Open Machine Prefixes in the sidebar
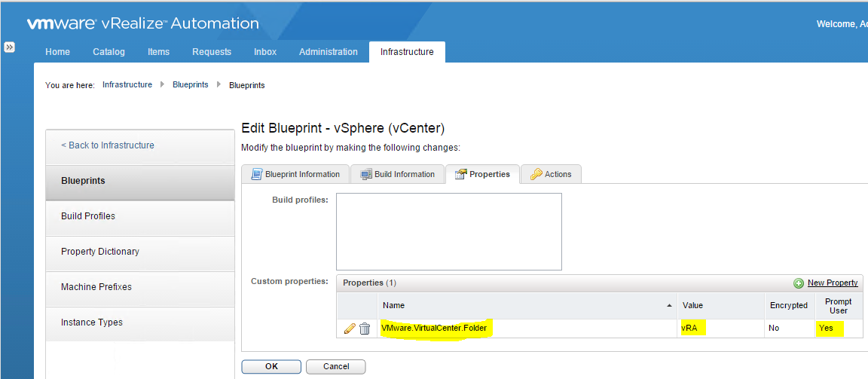The width and height of the screenshot is (868, 379). (140, 287)
